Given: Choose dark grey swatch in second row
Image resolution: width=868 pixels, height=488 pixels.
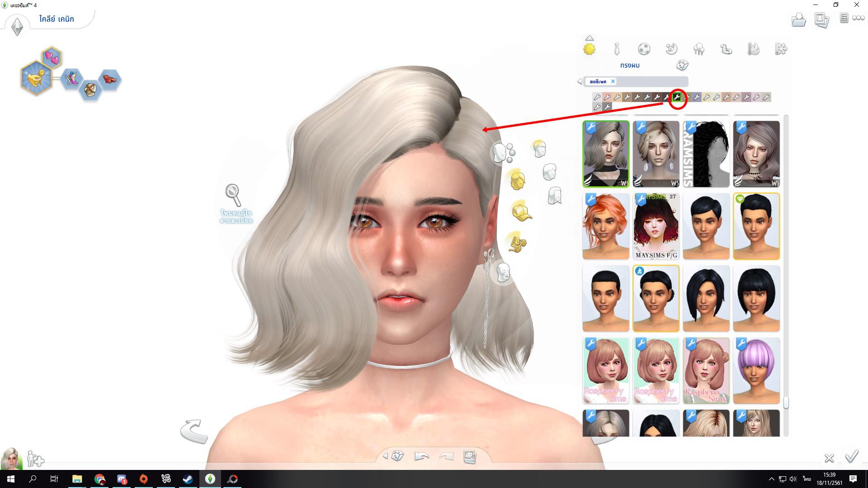Looking at the screenshot, I should (x=607, y=107).
